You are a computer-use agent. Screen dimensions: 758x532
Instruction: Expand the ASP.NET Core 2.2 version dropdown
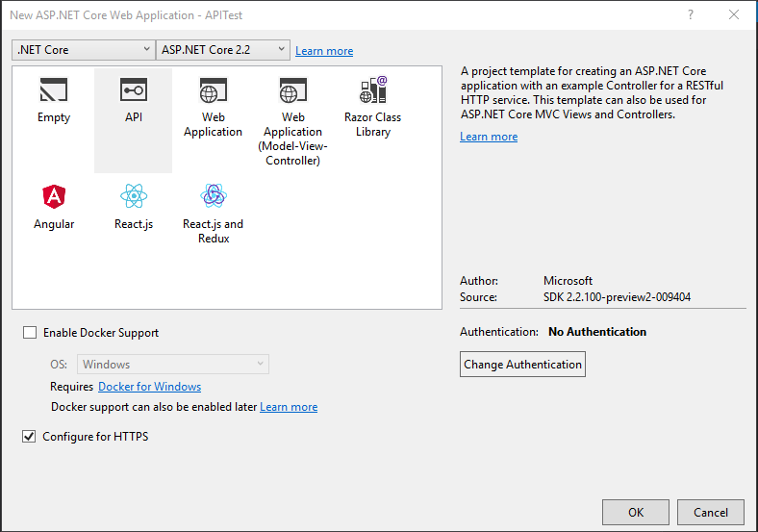(x=223, y=49)
